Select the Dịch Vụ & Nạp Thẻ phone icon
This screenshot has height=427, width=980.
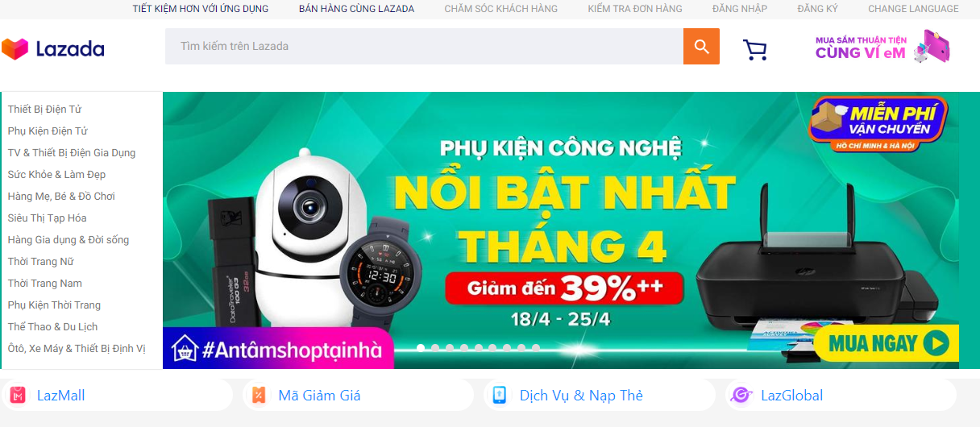pyautogui.click(x=500, y=396)
